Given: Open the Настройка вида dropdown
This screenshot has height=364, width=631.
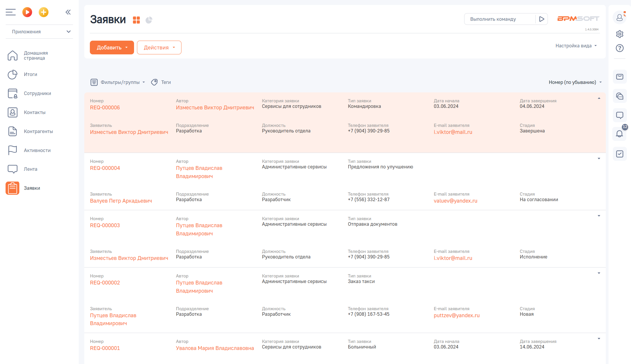Looking at the screenshot, I should click(x=576, y=46).
